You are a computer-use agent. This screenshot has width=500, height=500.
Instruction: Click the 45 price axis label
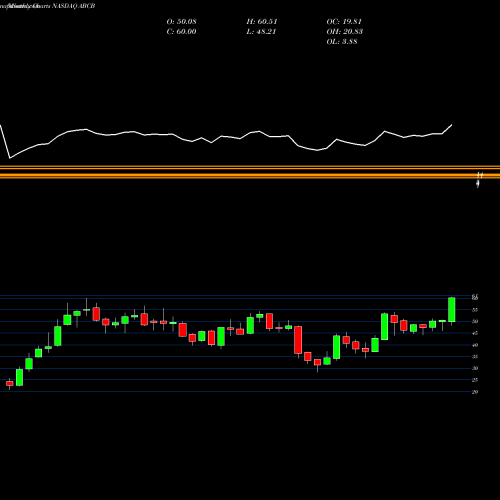(475, 333)
